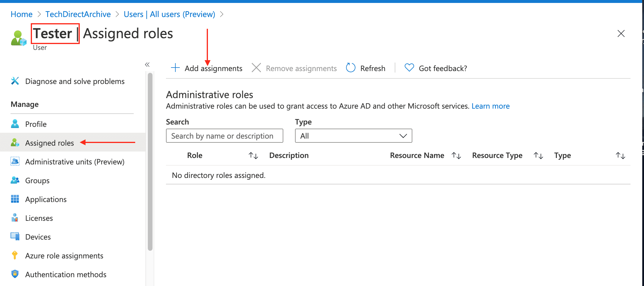Select Profile from the side menu
This screenshot has width=644, height=286.
36,124
